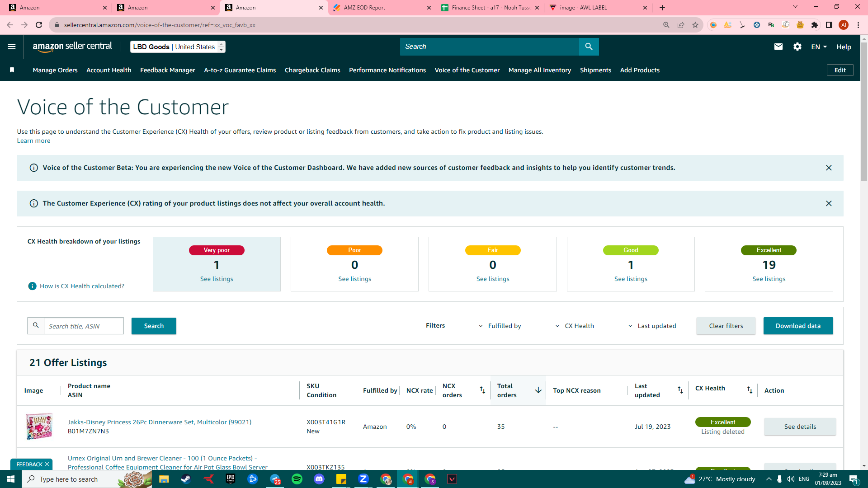Switch to image - AWL LABEL tab
The image size is (868, 488).
[598, 8]
